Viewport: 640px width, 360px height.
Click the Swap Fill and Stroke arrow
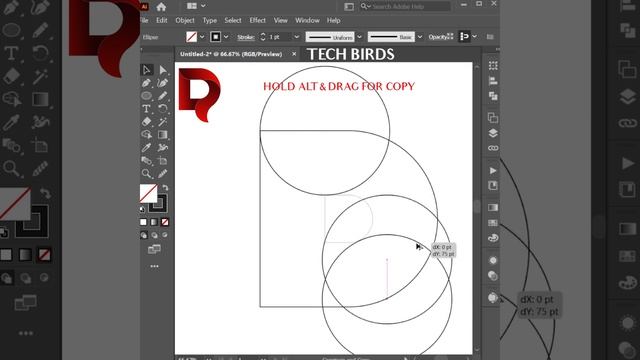click(165, 188)
